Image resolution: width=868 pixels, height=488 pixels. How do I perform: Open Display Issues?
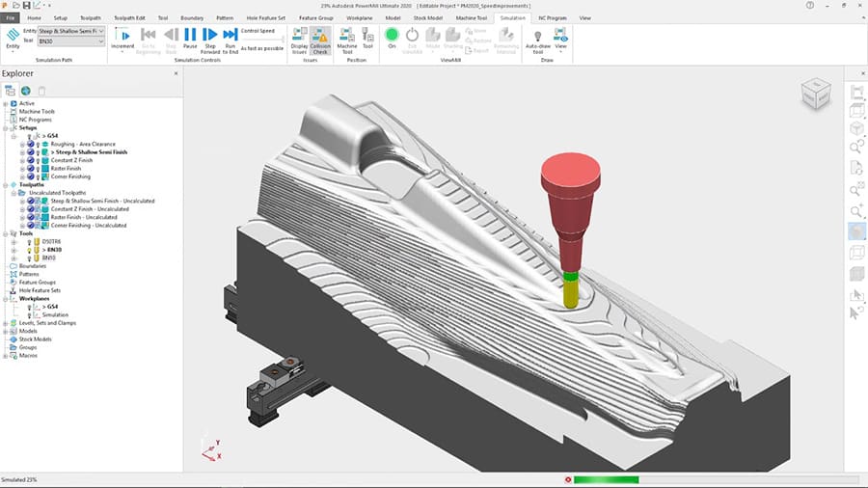tap(300, 41)
